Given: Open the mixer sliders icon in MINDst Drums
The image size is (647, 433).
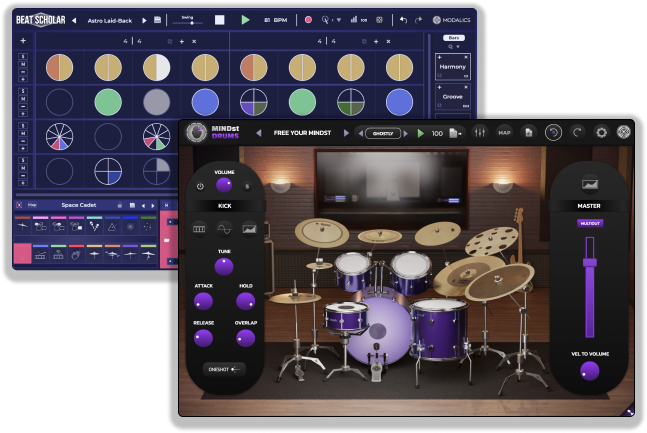Looking at the screenshot, I should point(478,133).
